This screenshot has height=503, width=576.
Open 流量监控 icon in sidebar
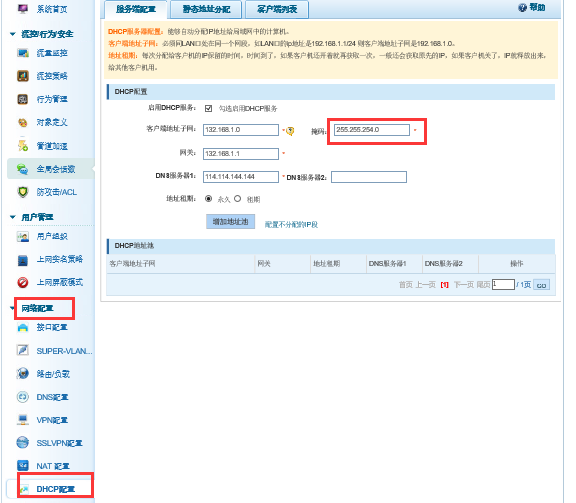tap(23, 53)
